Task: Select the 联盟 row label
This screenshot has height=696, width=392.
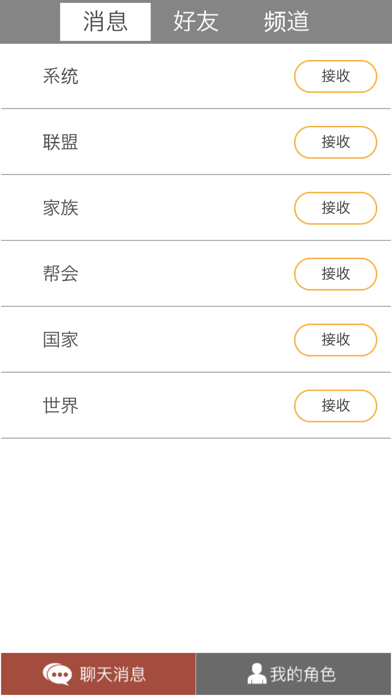Action: click(x=61, y=142)
